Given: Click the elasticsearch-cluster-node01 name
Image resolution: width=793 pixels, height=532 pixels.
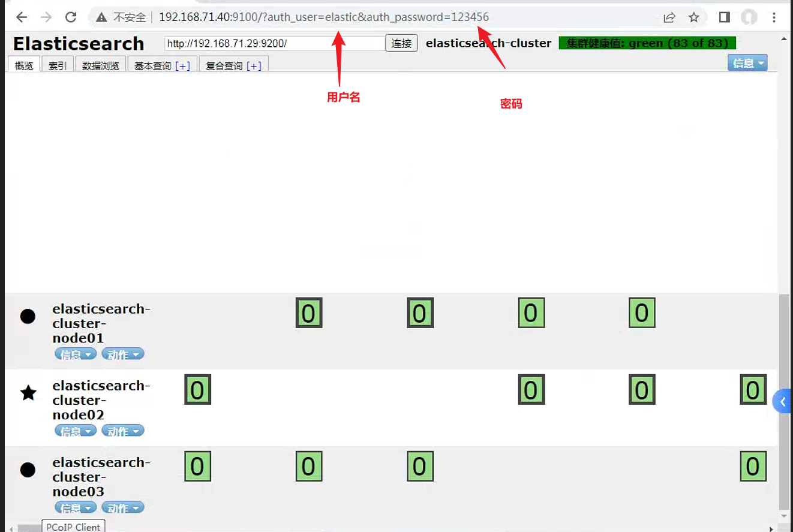Looking at the screenshot, I should point(101,323).
